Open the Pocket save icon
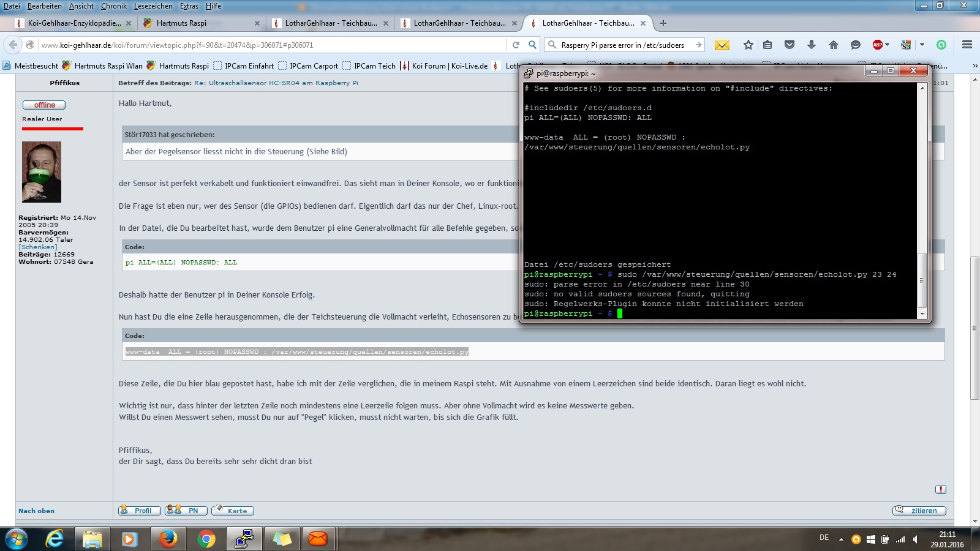Viewport: 980px width, 551px height. (x=790, y=45)
